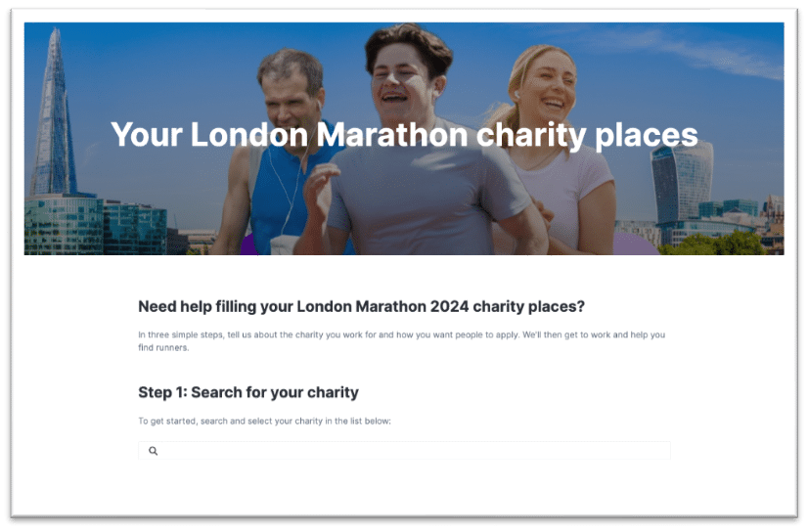Click the 'Your London Marathon charity places' banner title
Image resolution: width=808 pixels, height=532 pixels.
404,135
